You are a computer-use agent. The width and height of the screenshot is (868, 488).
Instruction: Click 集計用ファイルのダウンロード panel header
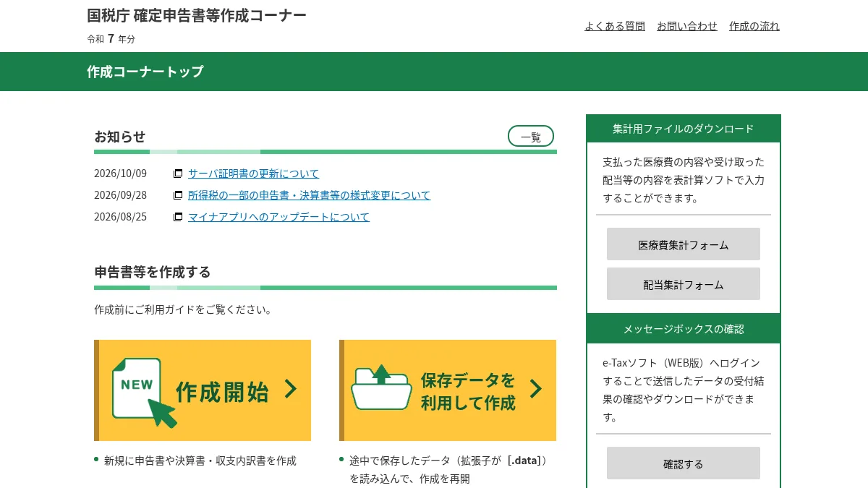pos(684,129)
